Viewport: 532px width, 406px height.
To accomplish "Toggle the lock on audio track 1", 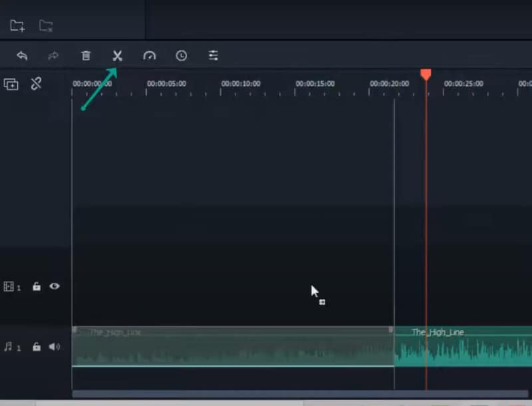I will pos(37,347).
